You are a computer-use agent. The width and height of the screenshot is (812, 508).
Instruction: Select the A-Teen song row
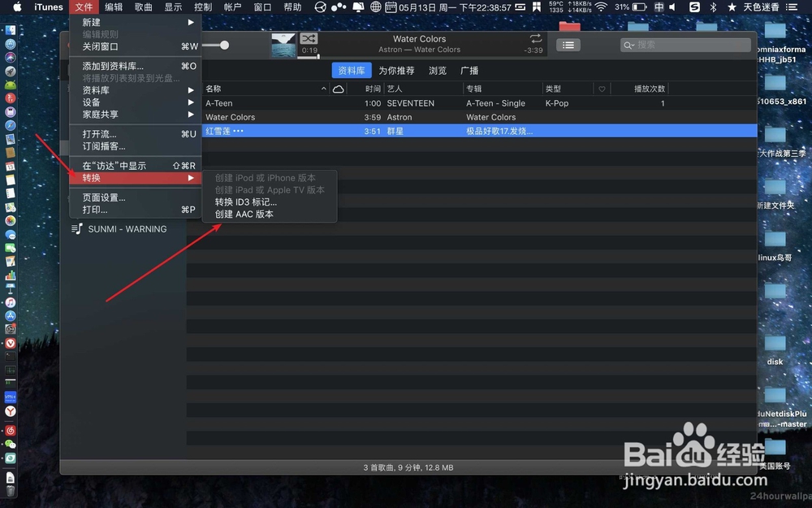pyautogui.click(x=479, y=103)
